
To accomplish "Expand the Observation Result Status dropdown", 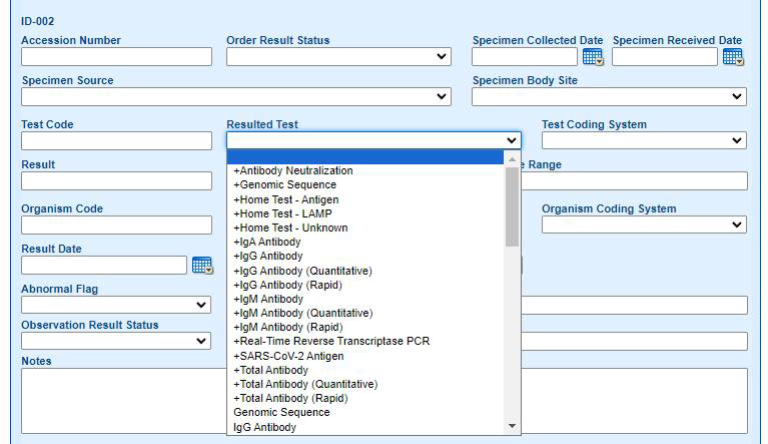I will click(116, 341).
